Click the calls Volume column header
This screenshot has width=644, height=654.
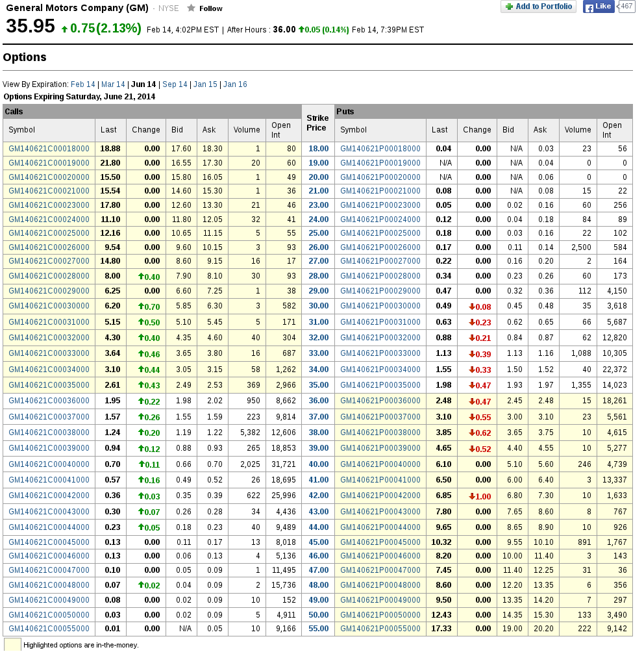pyautogui.click(x=247, y=130)
